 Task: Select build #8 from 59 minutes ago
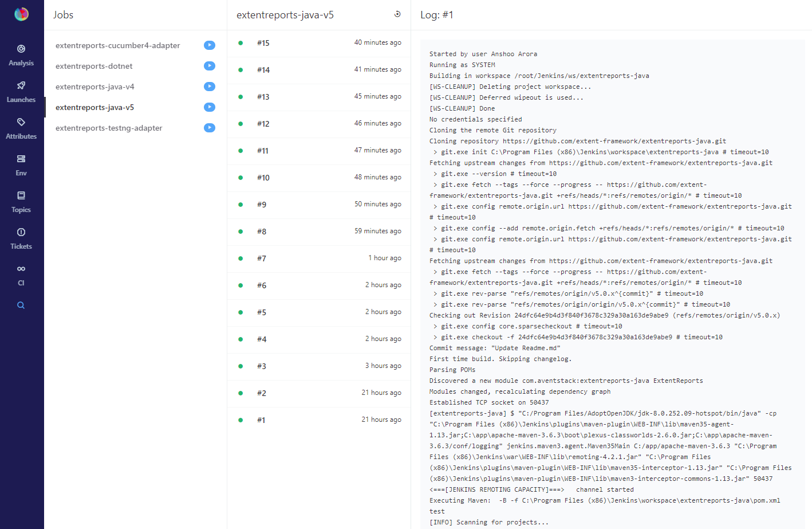pos(262,232)
